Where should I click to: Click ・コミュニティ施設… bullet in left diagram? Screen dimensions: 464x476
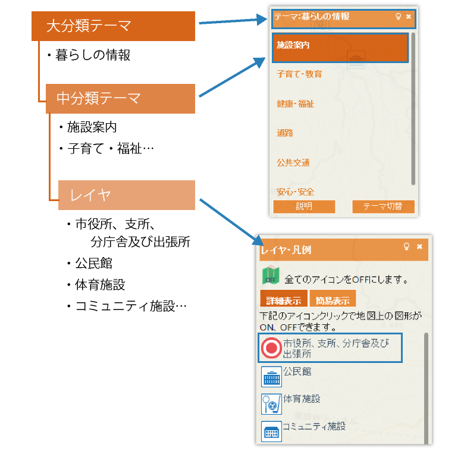coord(127,306)
